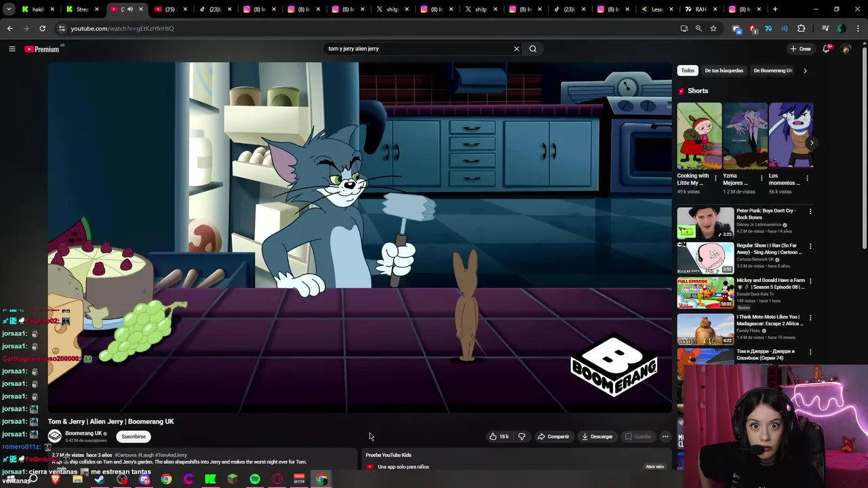Image resolution: width=868 pixels, height=488 pixels.
Task: Open the browser extensions puzzle icon
Action: (x=802, y=28)
